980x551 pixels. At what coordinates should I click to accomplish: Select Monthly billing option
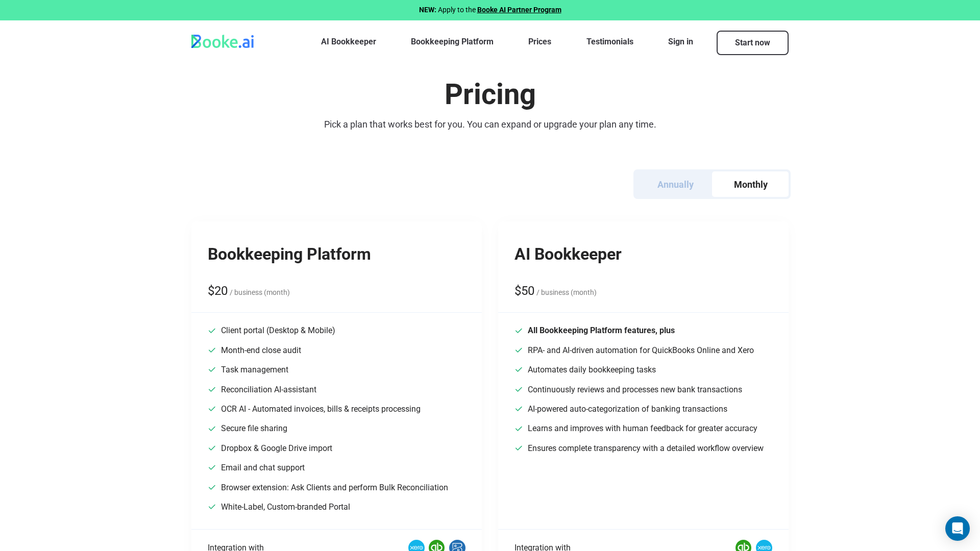click(750, 185)
